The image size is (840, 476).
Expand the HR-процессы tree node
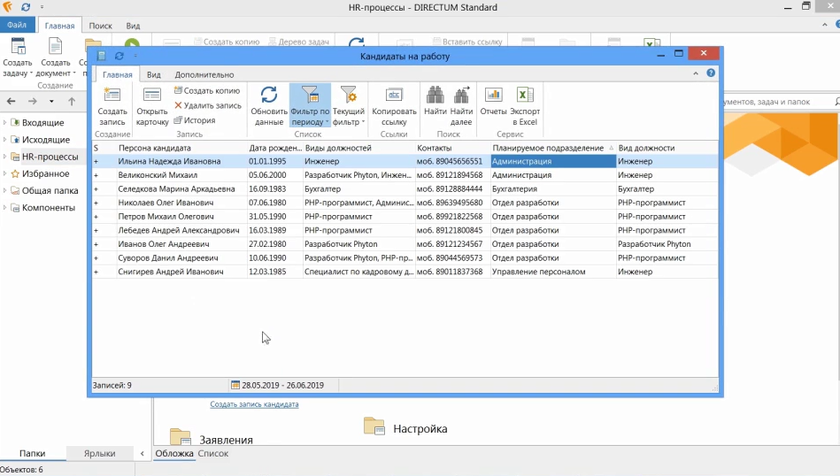(5, 157)
